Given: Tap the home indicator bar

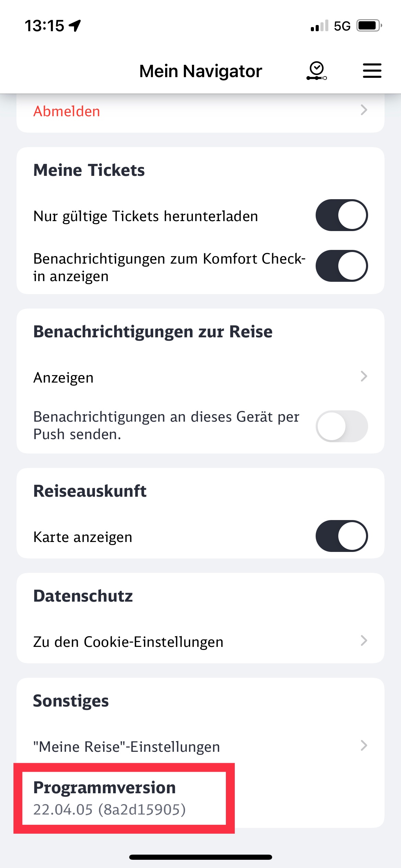Looking at the screenshot, I should pos(200,857).
